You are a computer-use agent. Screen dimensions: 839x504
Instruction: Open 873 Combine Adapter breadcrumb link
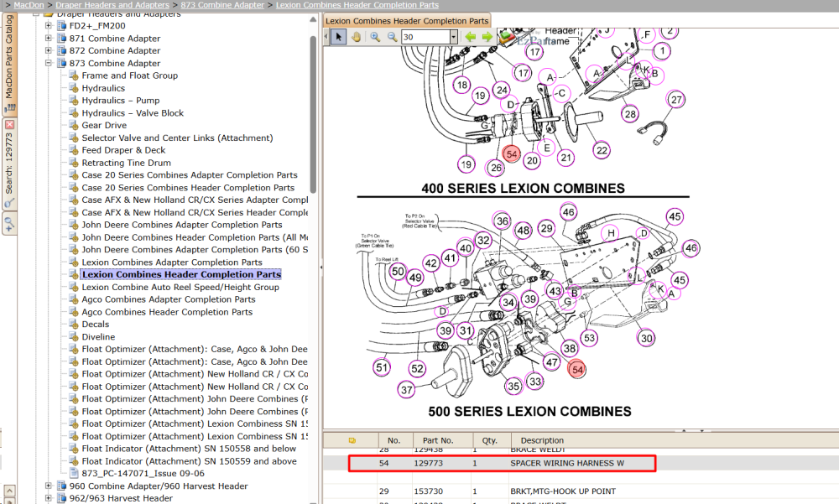coord(222,5)
